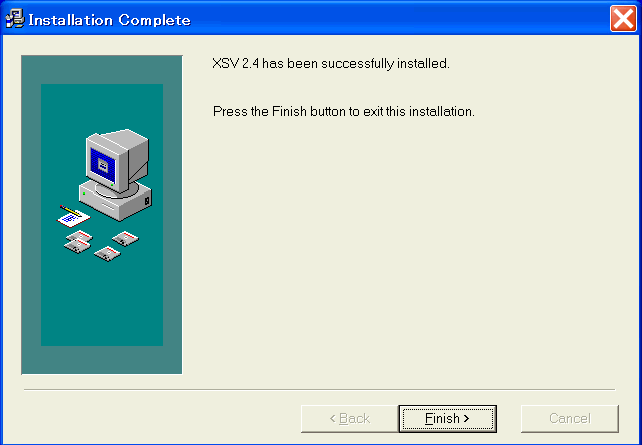Viewport: 642px width, 445px height.
Task: Click the rightmost floppy disk
Action: [x=125, y=238]
